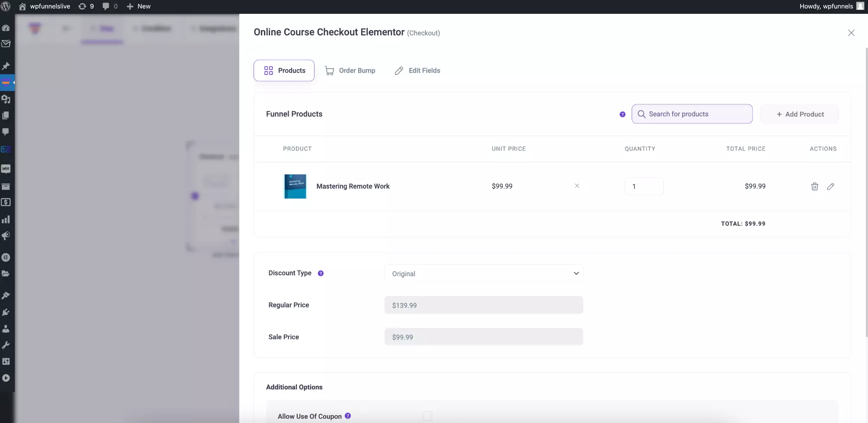Open Tools wrench sidebar icon
Image resolution: width=868 pixels, height=423 pixels.
6,345
